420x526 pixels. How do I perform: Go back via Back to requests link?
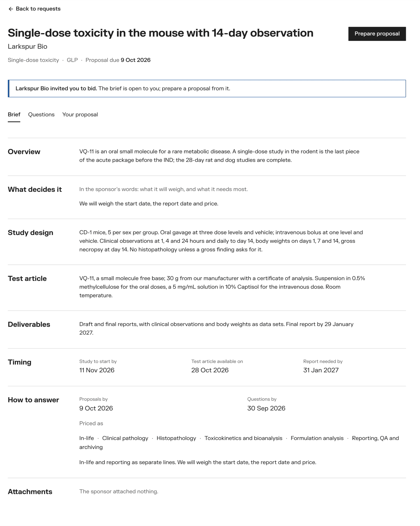click(x=34, y=9)
